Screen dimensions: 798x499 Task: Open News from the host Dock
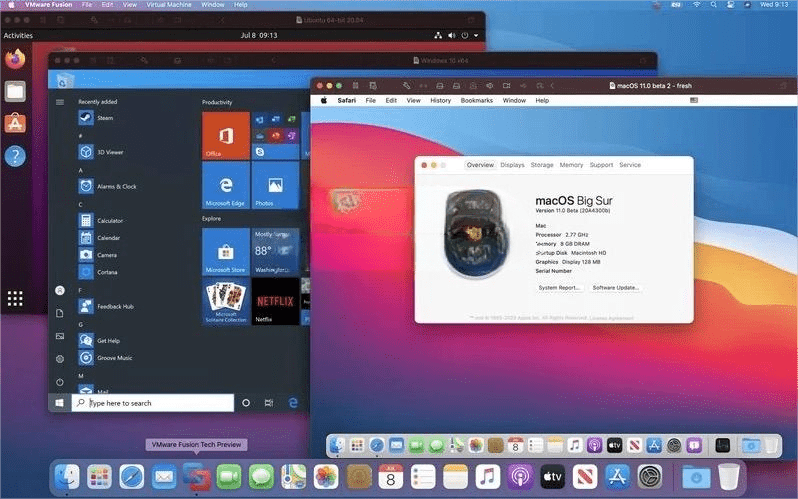[585, 477]
